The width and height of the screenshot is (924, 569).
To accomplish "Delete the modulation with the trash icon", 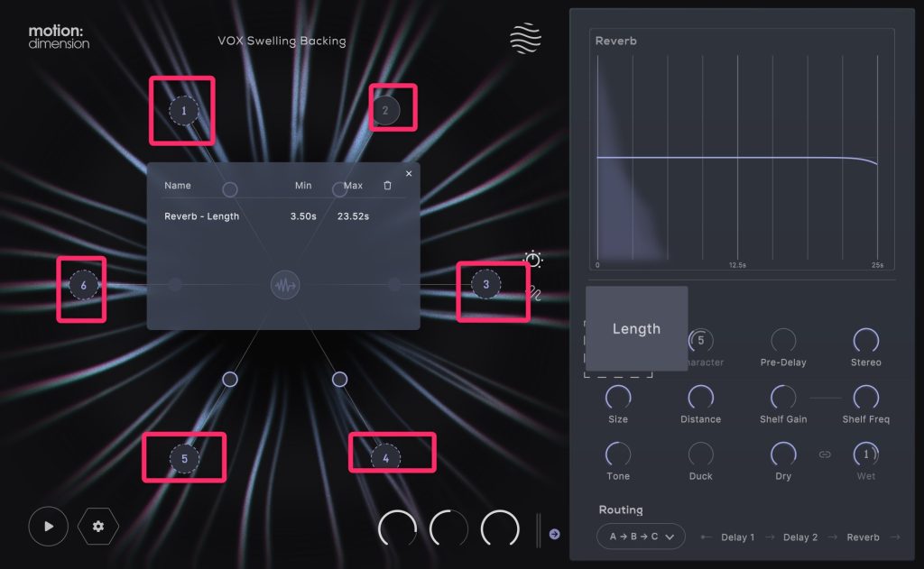I will tap(387, 186).
